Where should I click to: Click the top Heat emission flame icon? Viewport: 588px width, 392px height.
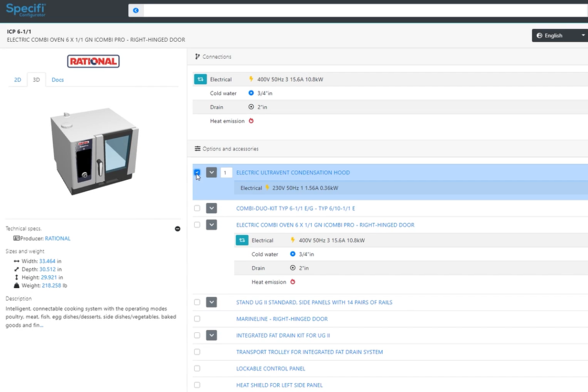251,121
